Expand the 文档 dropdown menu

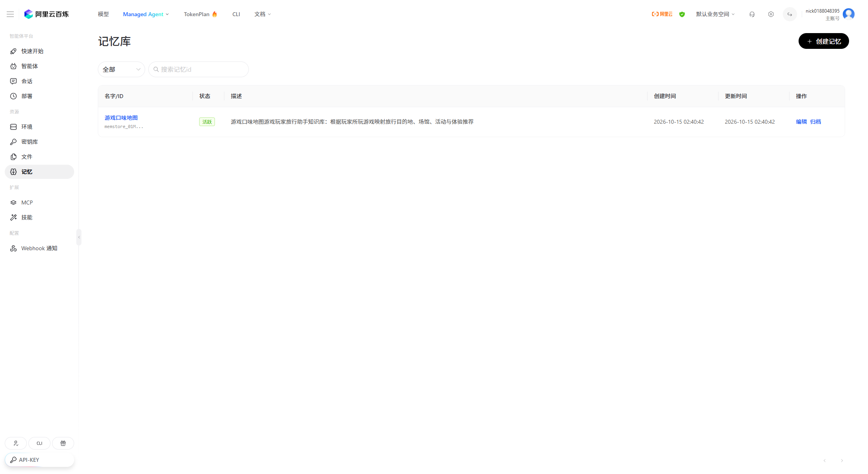[x=263, y=14]
